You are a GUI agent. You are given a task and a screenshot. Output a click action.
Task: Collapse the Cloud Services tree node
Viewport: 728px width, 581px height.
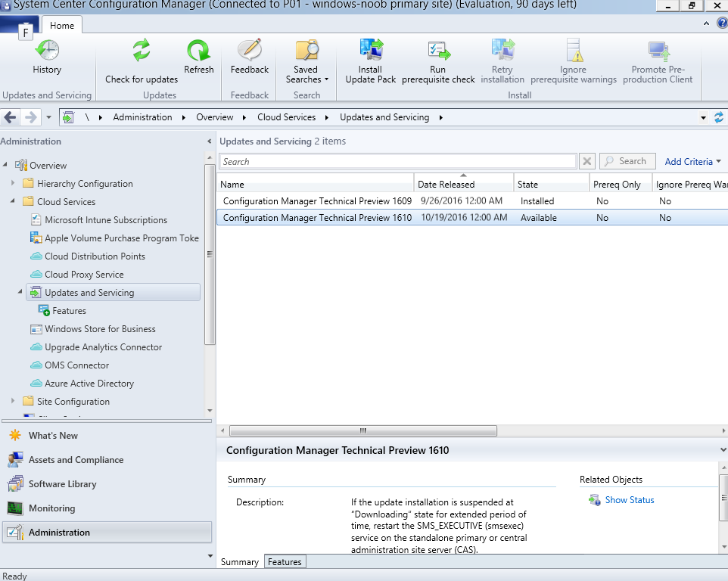pos(13,201)
